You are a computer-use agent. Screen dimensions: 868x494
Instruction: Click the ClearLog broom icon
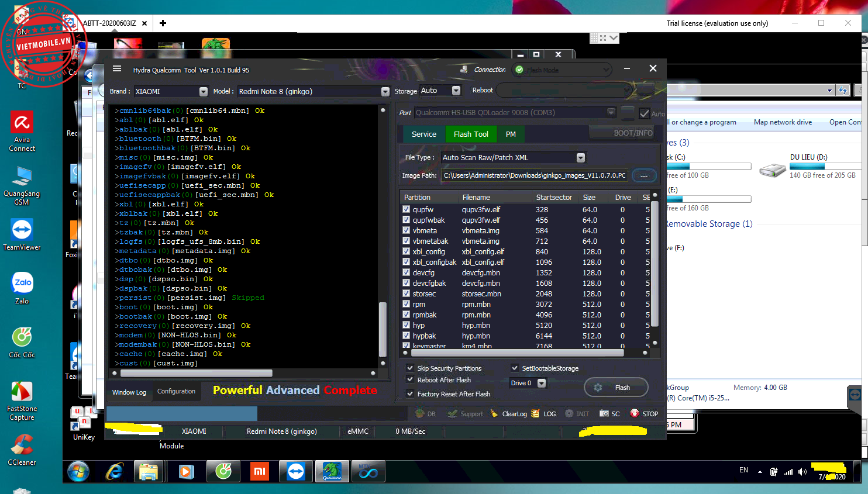(494, 413)
